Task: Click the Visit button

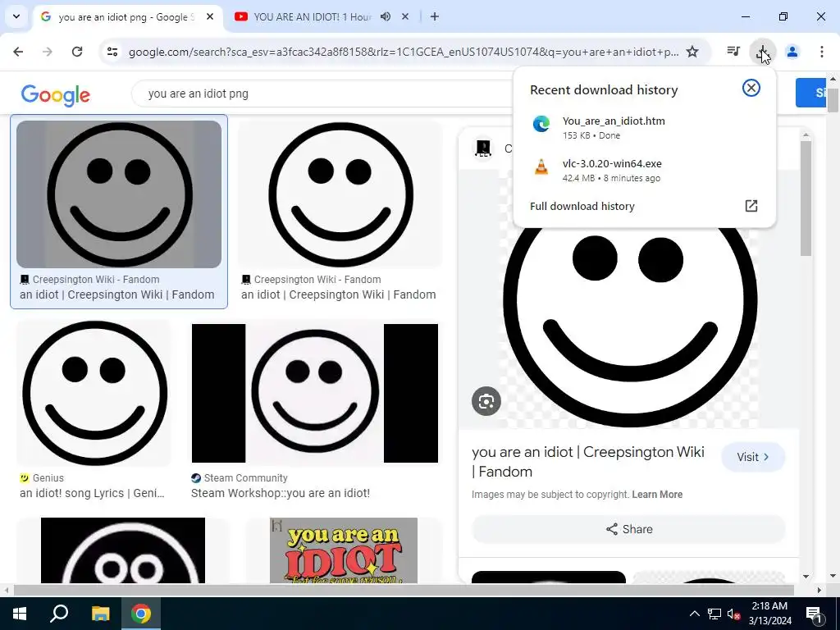Action: coord(753,457)
